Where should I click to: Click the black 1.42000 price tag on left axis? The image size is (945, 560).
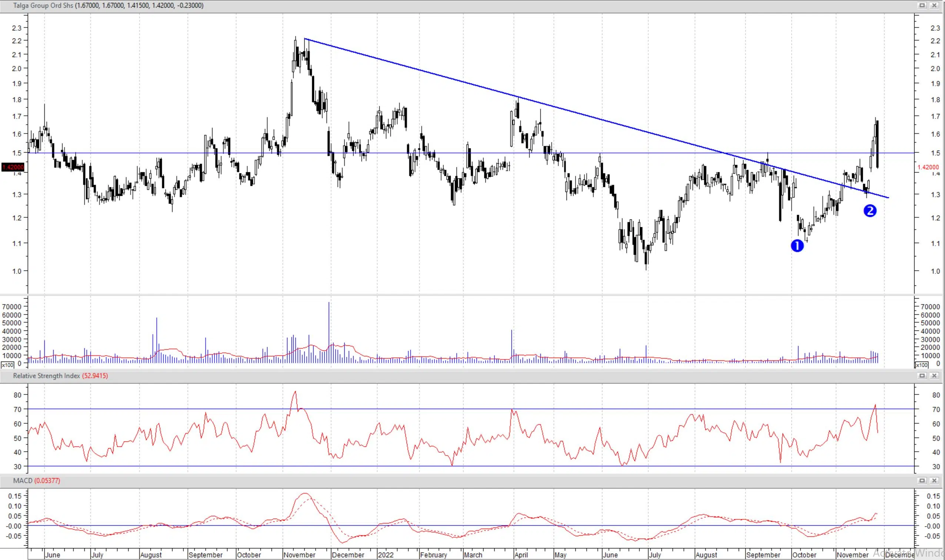click(x=13, y=167)
